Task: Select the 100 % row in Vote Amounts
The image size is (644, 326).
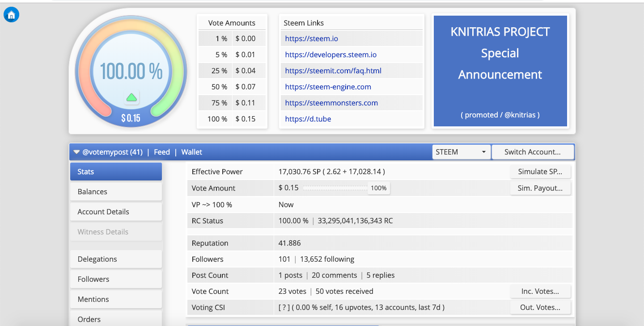Action: point(232,119)
